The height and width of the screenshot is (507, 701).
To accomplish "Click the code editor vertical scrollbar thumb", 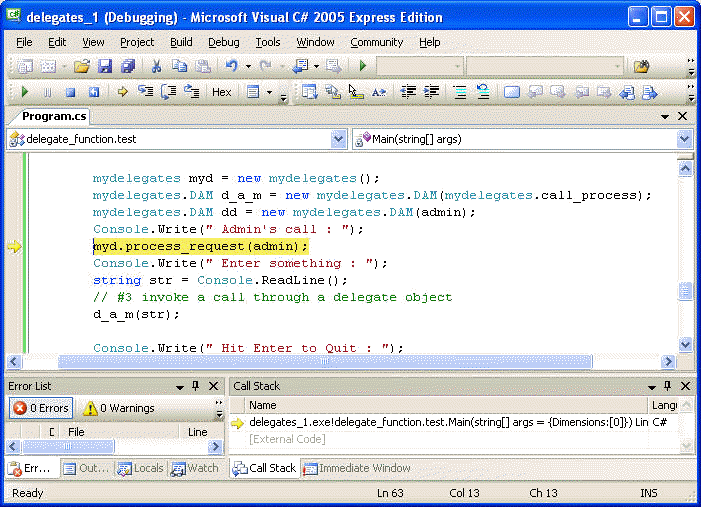I will (685, 291).
